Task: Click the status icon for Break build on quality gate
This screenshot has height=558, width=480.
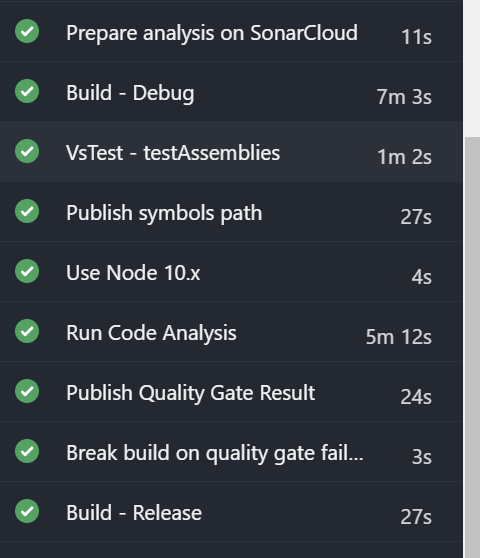Action: click(27, 451)
